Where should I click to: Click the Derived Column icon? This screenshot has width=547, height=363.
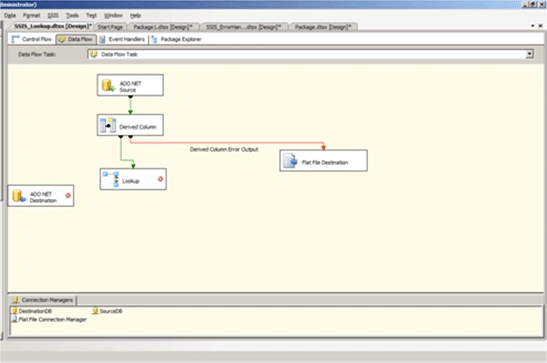pos(108,126)
